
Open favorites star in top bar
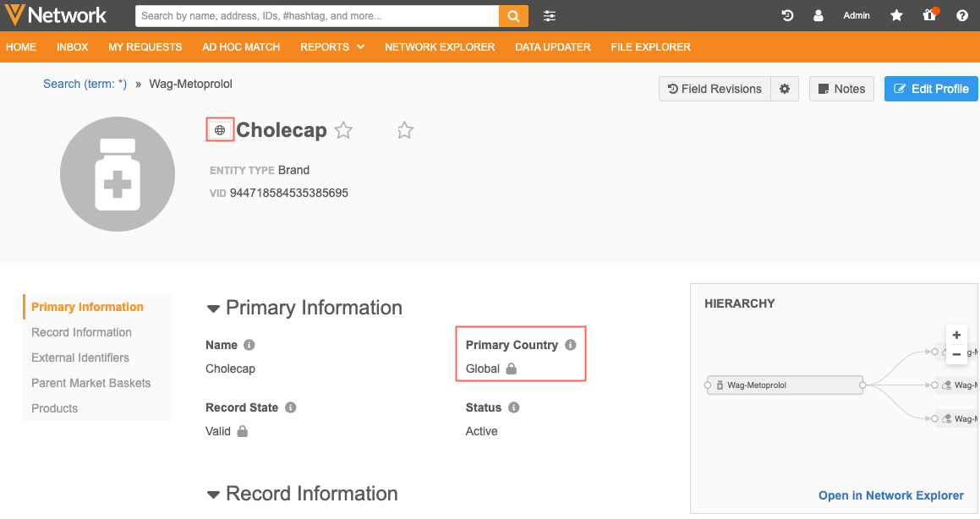tap(896, 16)
